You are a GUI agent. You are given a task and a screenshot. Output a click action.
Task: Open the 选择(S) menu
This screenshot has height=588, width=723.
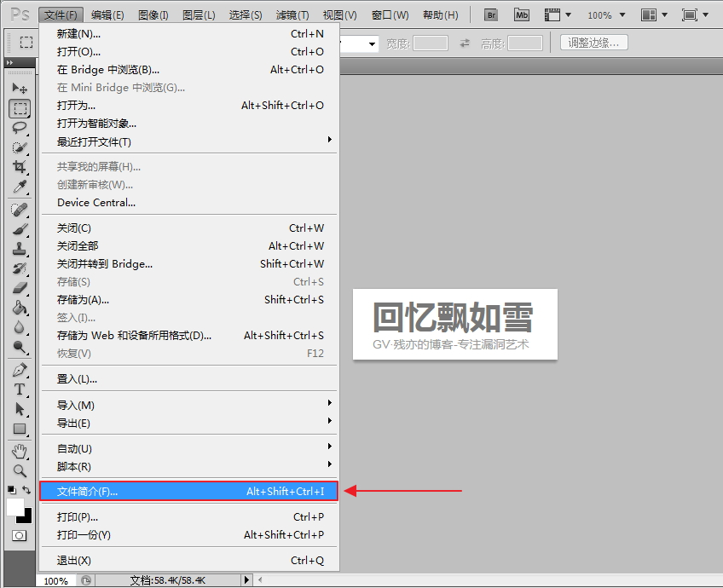246,15
